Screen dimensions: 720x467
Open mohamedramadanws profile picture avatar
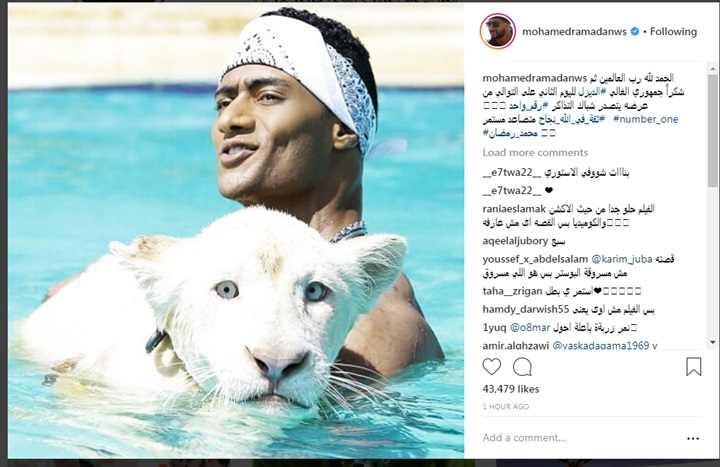(498, 31)
